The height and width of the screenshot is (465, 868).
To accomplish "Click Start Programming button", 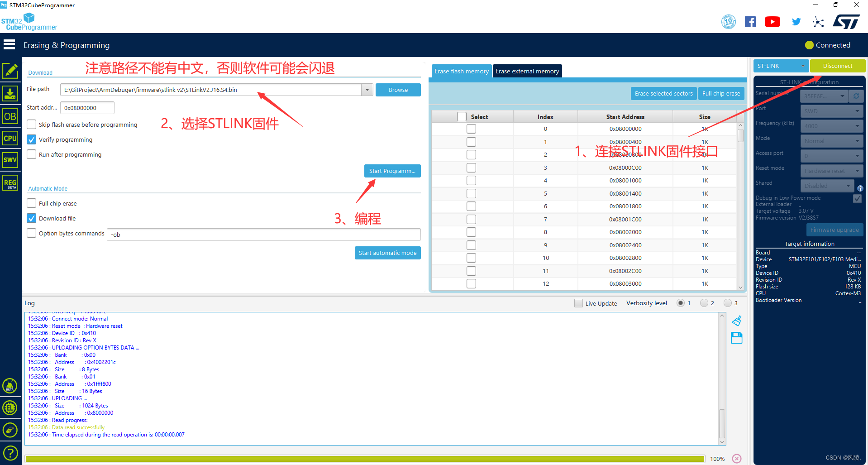I will pyautogui.click(x=392, y=171).
